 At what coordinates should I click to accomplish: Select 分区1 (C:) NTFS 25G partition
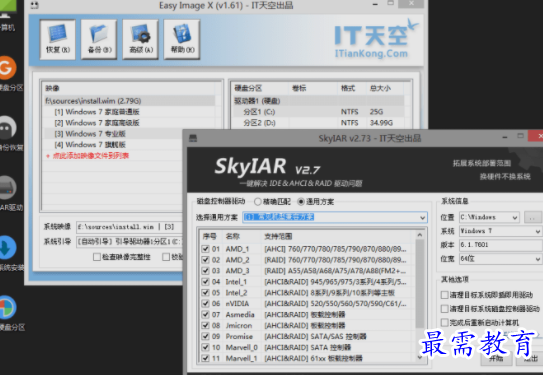[x=318, y=112]
